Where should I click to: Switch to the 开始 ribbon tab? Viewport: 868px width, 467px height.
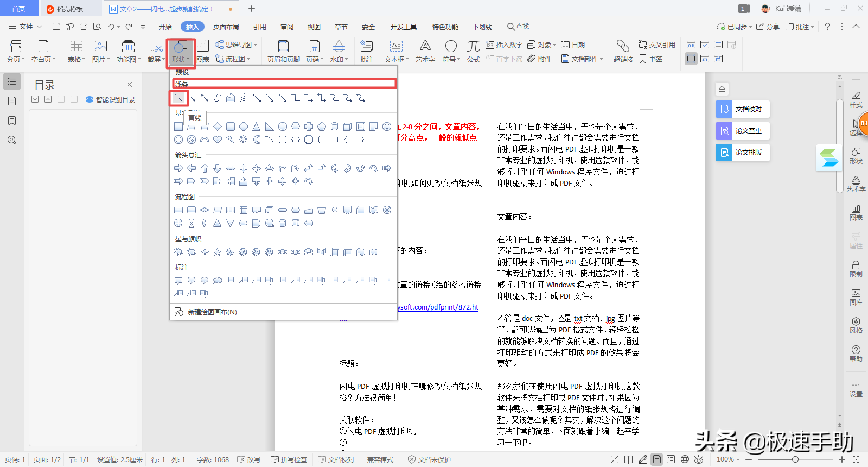(x=165, y=27)
